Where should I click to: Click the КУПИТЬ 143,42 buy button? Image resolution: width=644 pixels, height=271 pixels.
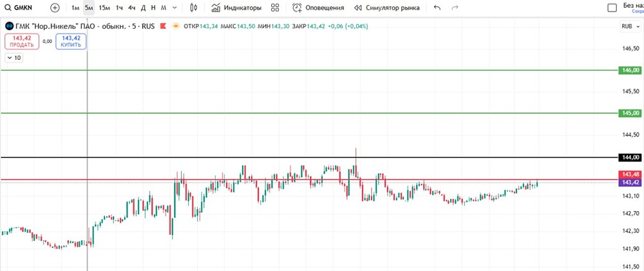pos(71,41)
